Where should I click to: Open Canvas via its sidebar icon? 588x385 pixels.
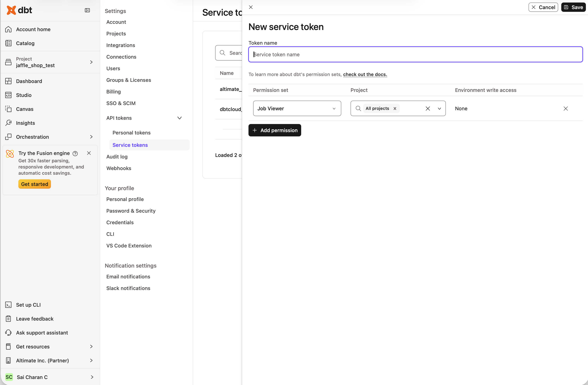[8, 109]
